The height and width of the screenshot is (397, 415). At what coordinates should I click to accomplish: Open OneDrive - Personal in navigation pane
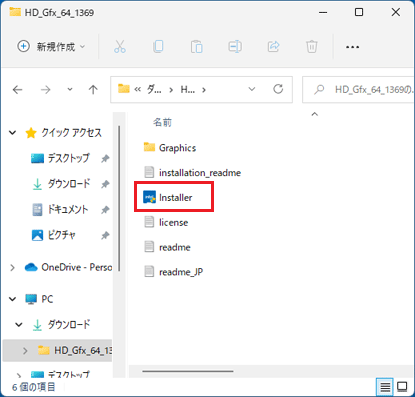pyautogui.click(x=76, y=267)
